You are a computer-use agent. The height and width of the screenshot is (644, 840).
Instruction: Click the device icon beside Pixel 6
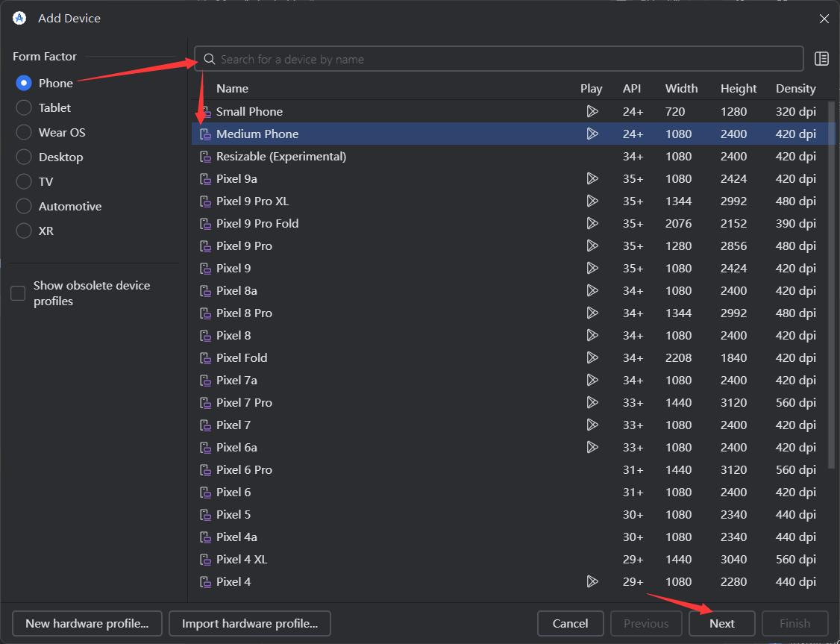pos(205,493)
